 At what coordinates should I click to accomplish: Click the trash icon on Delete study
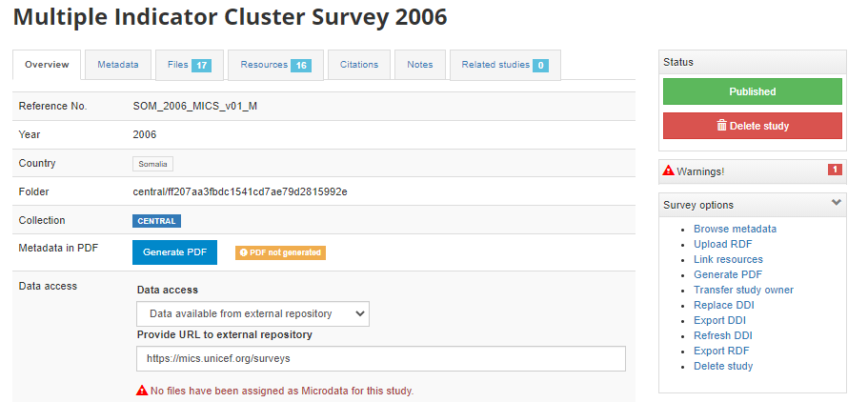tap(721, 126)
